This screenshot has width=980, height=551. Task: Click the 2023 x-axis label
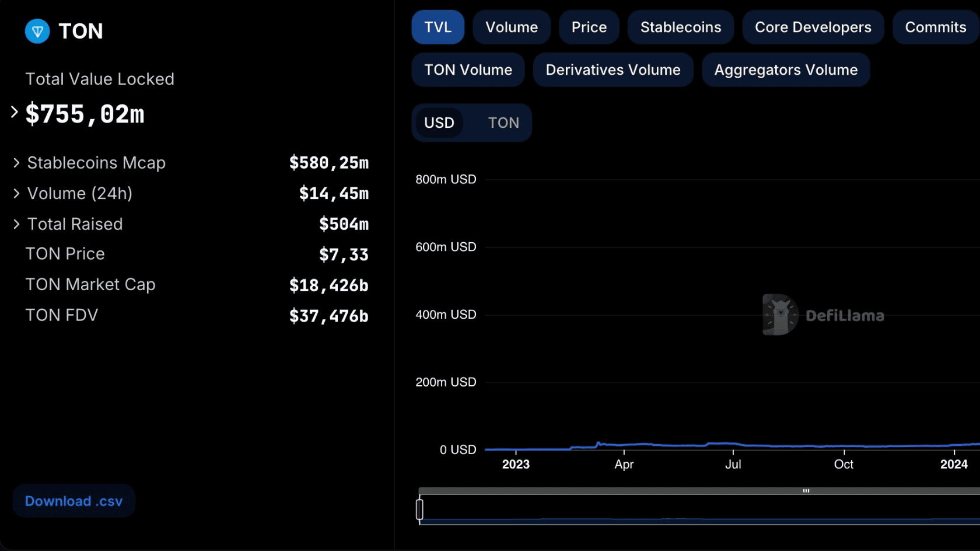(x=516, y=465)
